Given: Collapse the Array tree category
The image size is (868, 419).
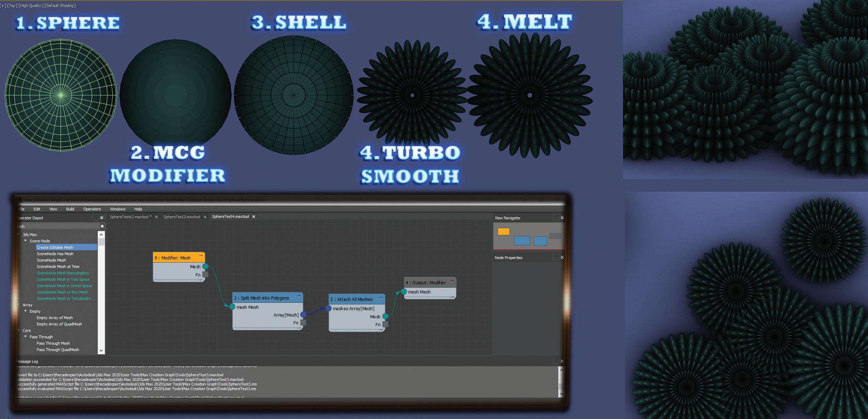Looking at the screenshot, I should (x=19, y=305).
